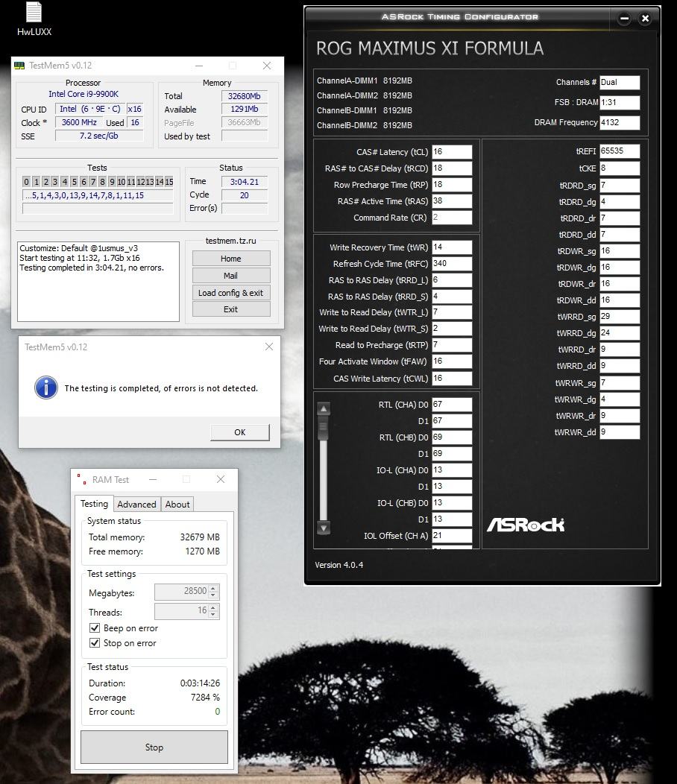
Task: Toggle the Stop on error checkbox
Action: pyautogui.click(x=95, y=643)
